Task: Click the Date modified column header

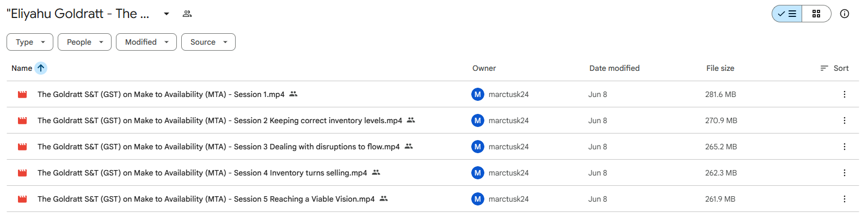Action: [x=614, y=68]
